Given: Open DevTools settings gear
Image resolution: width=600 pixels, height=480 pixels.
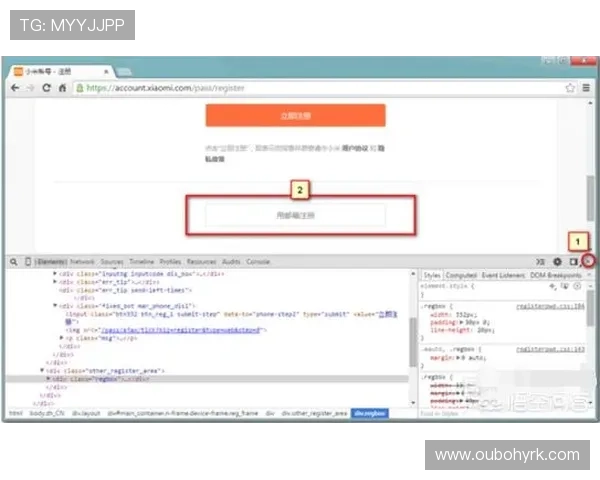Looking at the screenshot, I should coord(557,261).
